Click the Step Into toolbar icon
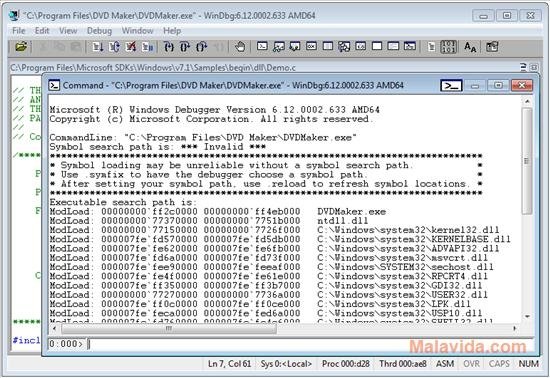Screen dimensions: 550x378 tap(169, 47)
